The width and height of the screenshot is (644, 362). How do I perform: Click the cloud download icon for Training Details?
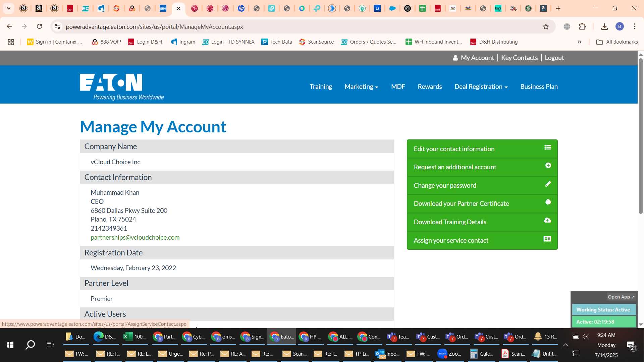547,220
